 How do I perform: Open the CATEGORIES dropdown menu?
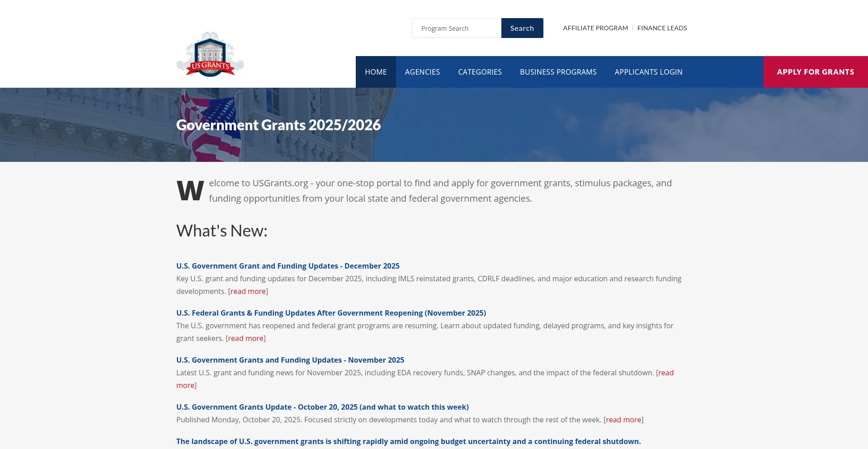[x=480, y=72]
